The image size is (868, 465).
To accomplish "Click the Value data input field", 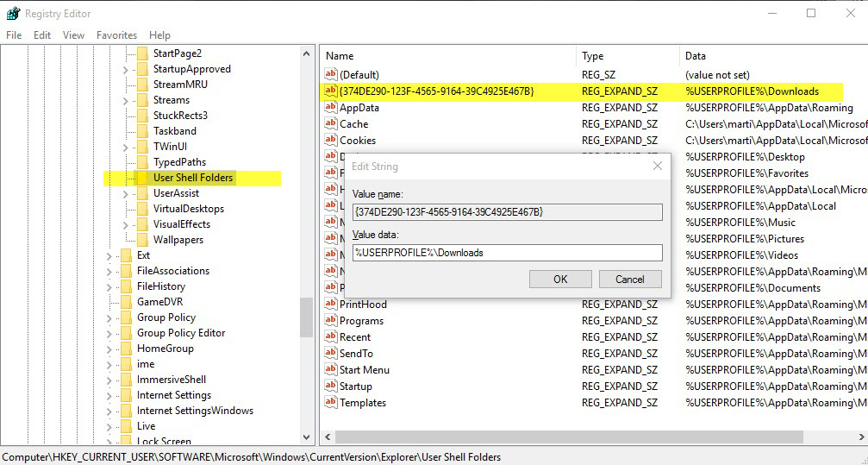I will point(507,253).
